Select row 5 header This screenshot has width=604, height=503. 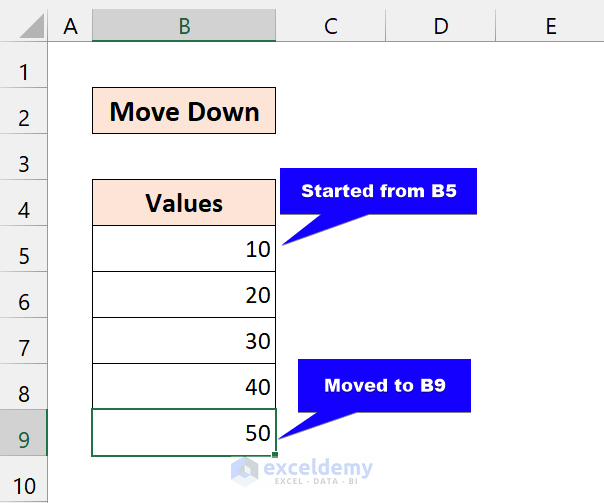click(x=24, y=256)
